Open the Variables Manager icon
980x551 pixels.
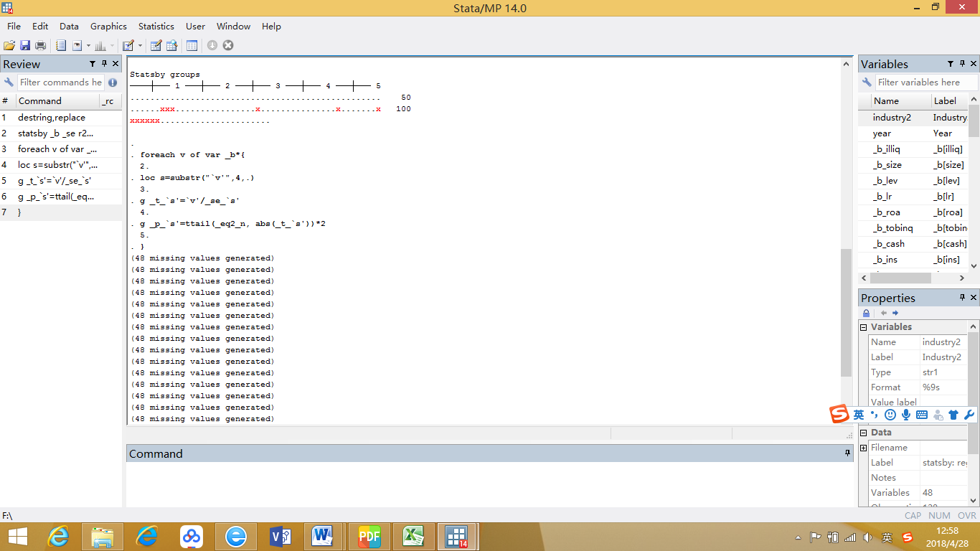click(192, 45)
